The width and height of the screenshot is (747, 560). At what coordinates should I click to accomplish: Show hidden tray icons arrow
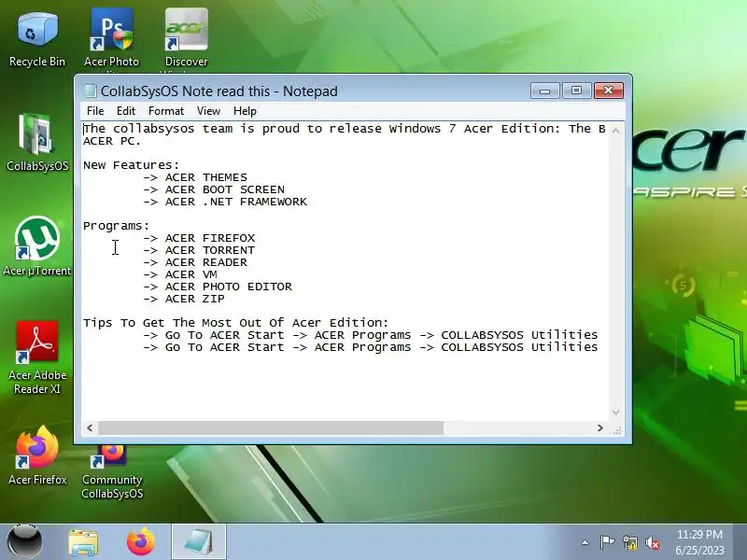[x=585, y=542]
